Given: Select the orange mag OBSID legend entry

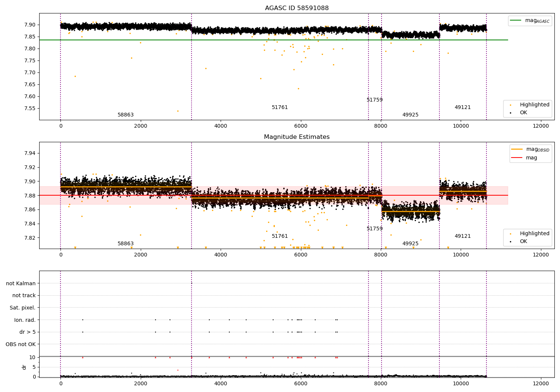Looking at the screenshot, I should [530, 149].
